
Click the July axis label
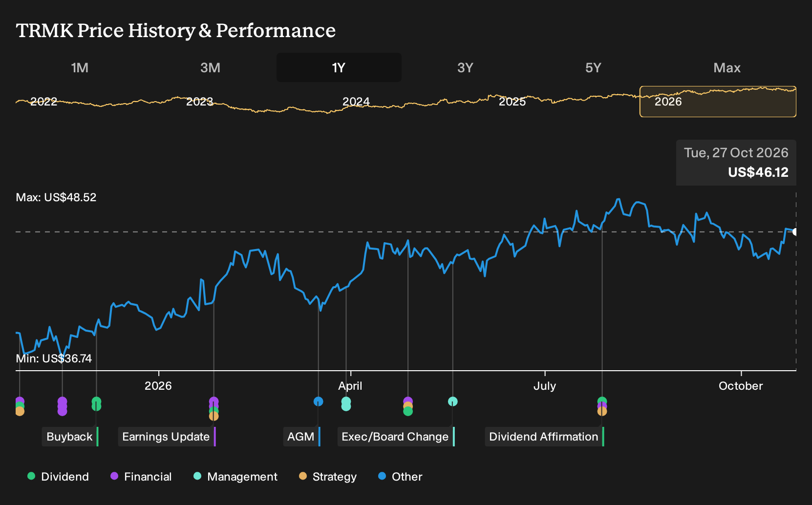545,386
